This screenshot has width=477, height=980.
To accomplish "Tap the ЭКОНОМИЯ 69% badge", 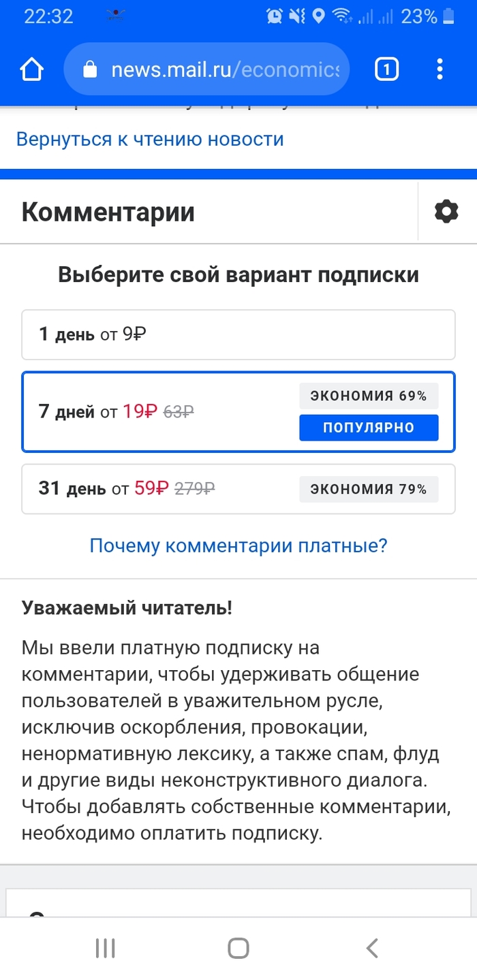I will coord(369,396).
